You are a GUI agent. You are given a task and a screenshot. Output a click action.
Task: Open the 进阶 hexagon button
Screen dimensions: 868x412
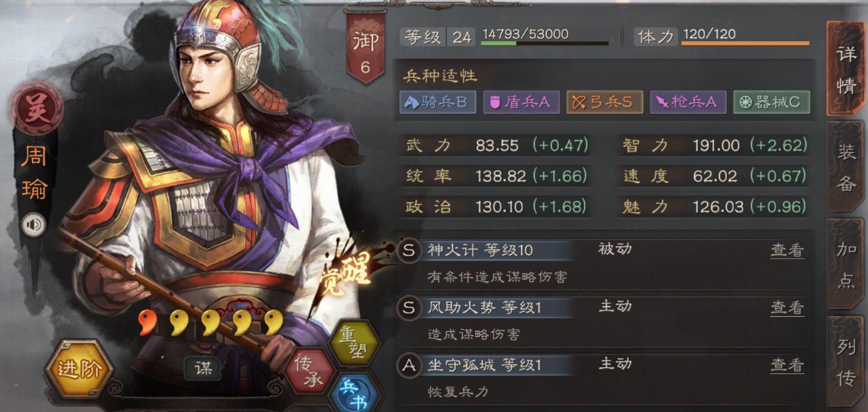click(79, 369)
